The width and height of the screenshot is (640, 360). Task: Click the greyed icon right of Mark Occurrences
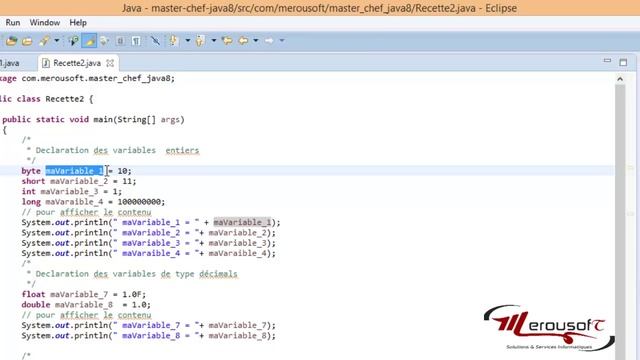104,40
